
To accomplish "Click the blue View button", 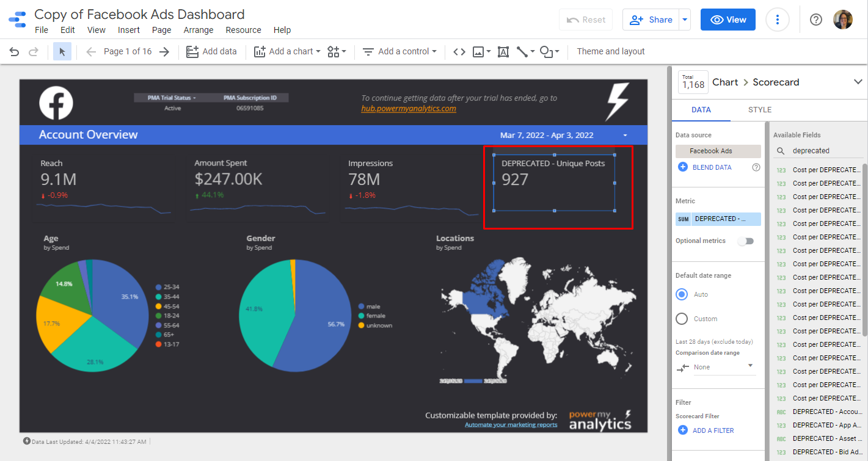I will [x=728, y=20].
